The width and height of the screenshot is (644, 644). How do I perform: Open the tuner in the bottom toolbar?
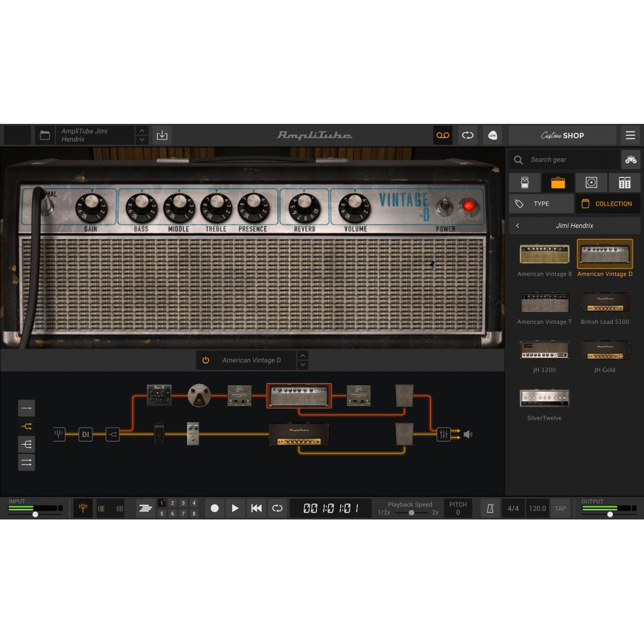tap(82, 508)
